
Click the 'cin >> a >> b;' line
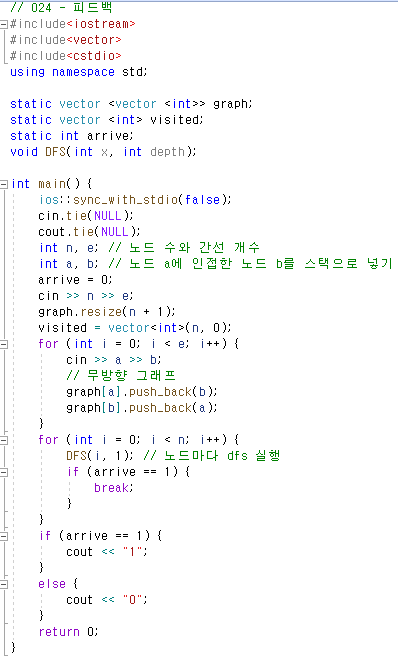pos(113,360)
